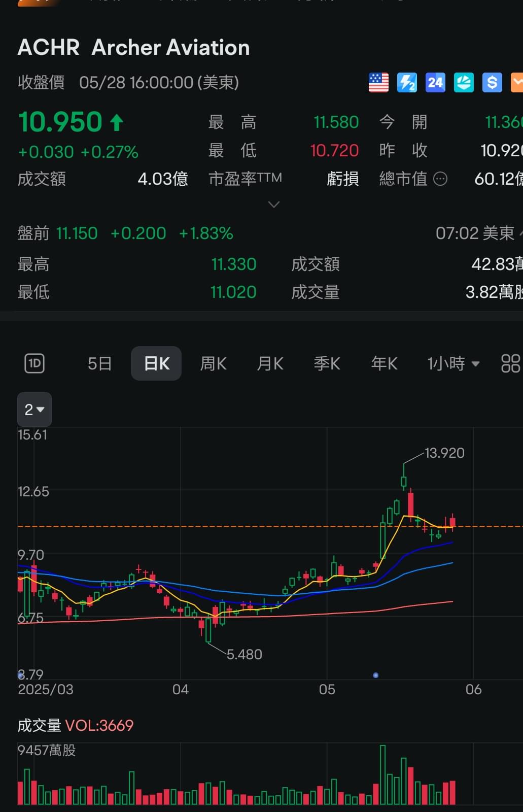Tap the day low value 10.720
The image size is (523, 812).
pos(334,151)
